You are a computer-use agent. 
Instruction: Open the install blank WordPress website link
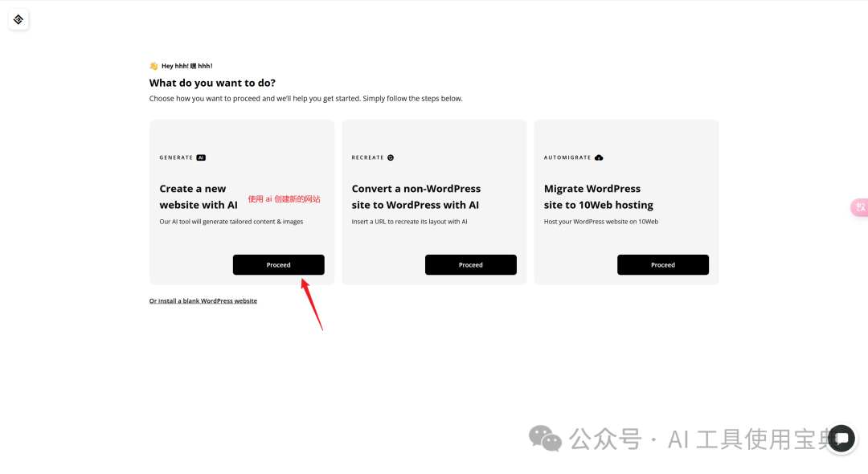(x=203, y=300)
